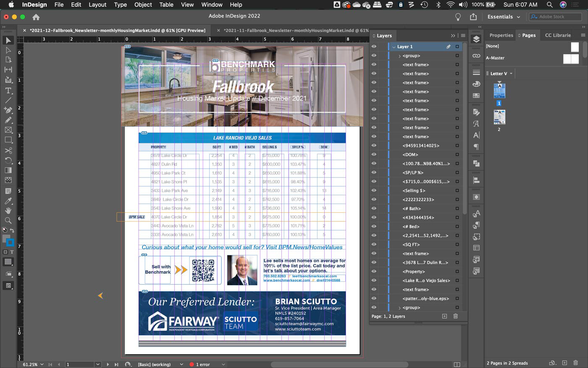The width and height of the screenshot is (588, 368).
Task: Select the Rectangle tool
Action: [x=8, y=140]
